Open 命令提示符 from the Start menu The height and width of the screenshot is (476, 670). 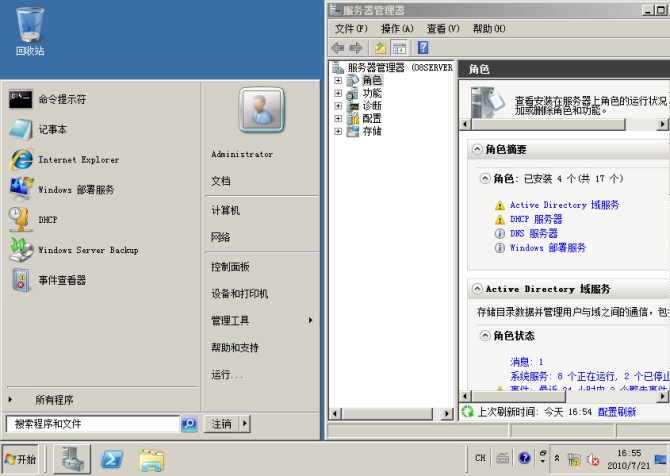tap(62, 99)
